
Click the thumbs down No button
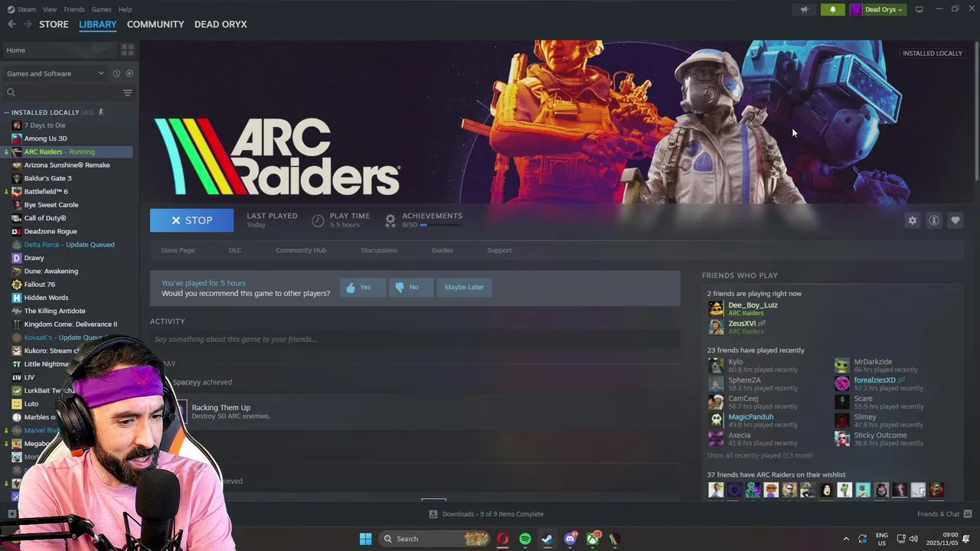pos(410,287)
